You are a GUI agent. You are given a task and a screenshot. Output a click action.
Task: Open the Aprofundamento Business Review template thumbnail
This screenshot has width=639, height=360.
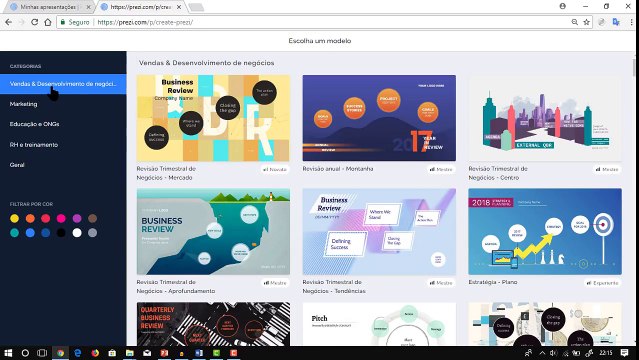click(213, 231)
